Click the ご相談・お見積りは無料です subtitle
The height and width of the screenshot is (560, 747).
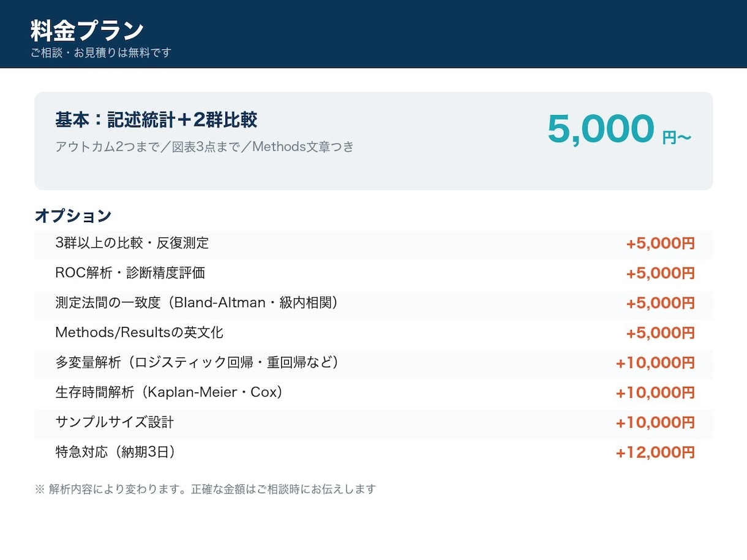click(101, 53)
